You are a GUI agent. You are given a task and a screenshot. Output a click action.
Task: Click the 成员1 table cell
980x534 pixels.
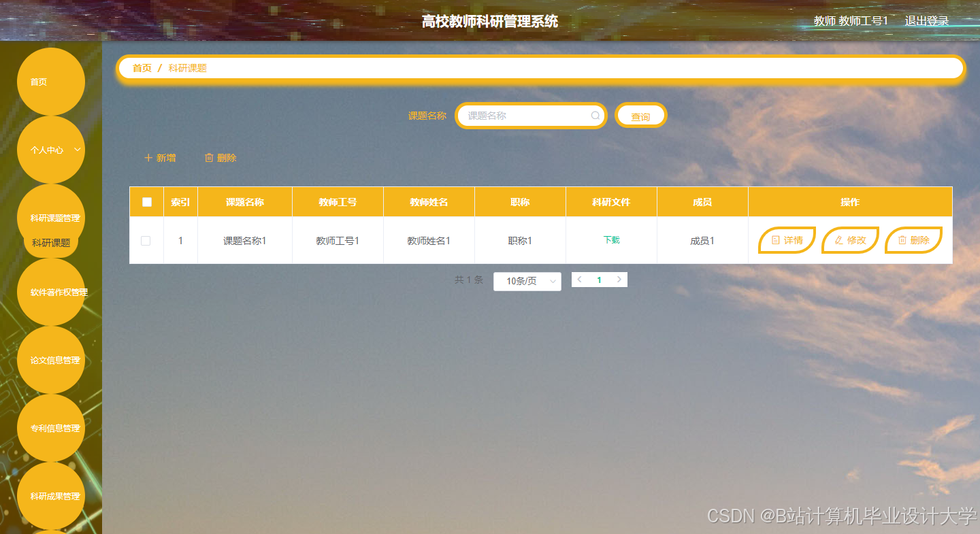[702, 241]
